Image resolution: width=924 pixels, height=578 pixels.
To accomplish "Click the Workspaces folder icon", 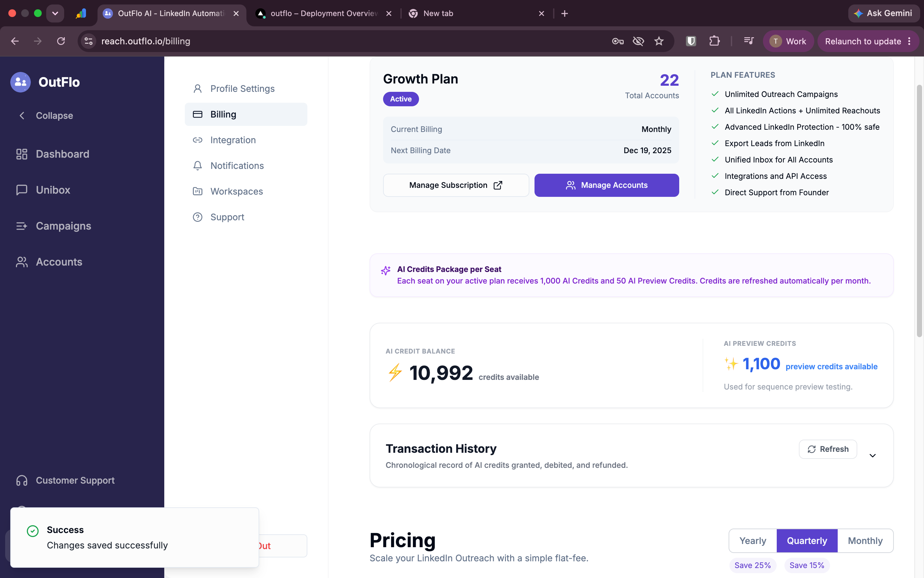I will (x=197, y=191).
